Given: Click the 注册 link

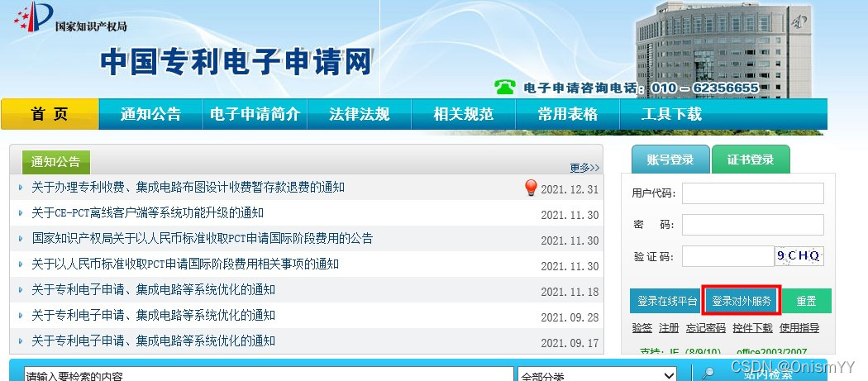Looking at the screenshot, I should 669,328.
